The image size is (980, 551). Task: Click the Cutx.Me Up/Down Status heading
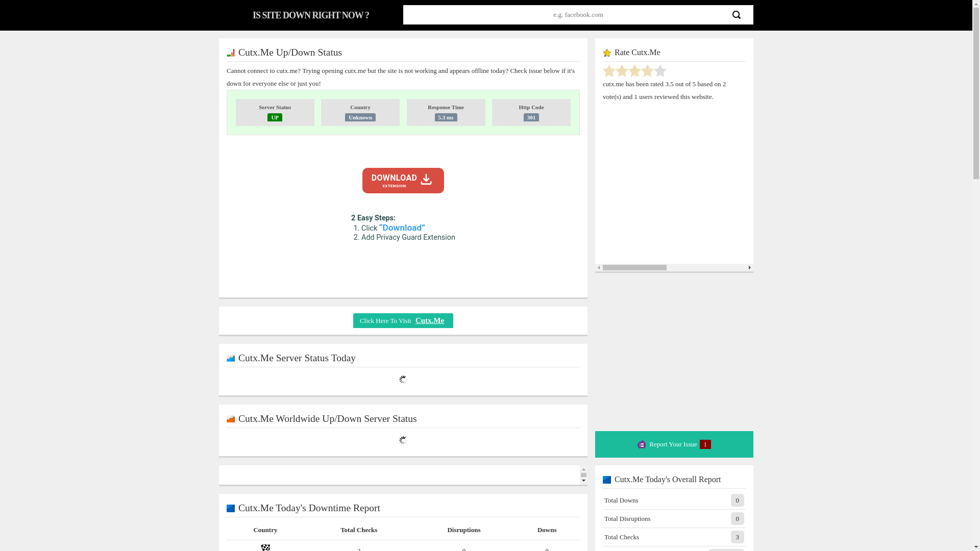click(x=290, y=53)
